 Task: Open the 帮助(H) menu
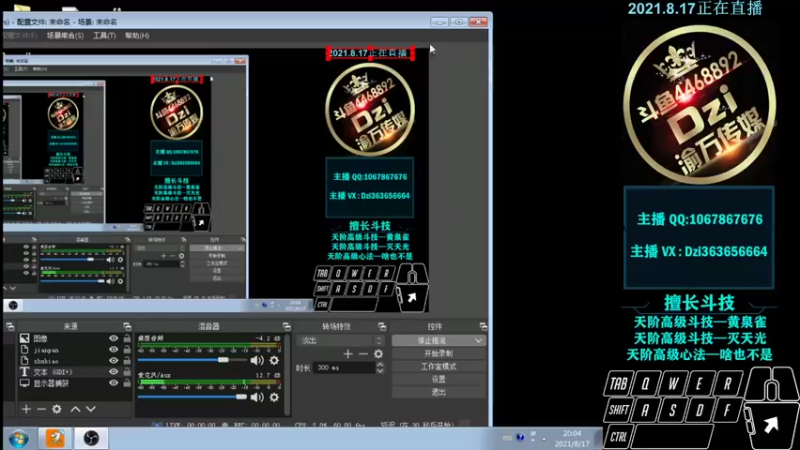[137, 35]
